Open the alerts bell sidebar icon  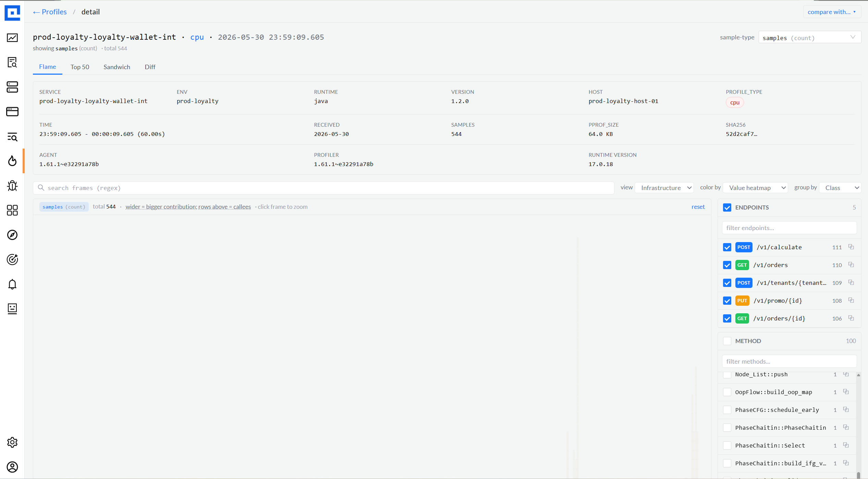coord(12,284)
